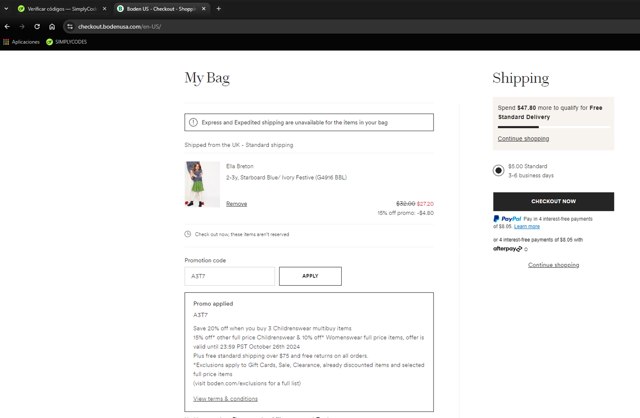
Task: Expand the tab search dropdown arrow
Action: [x=6, y=9]
